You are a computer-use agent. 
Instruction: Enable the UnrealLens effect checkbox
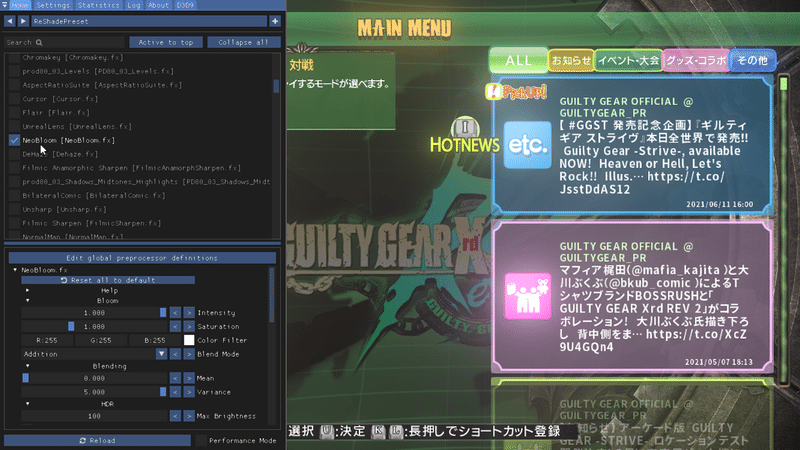[x=14, y=127]
